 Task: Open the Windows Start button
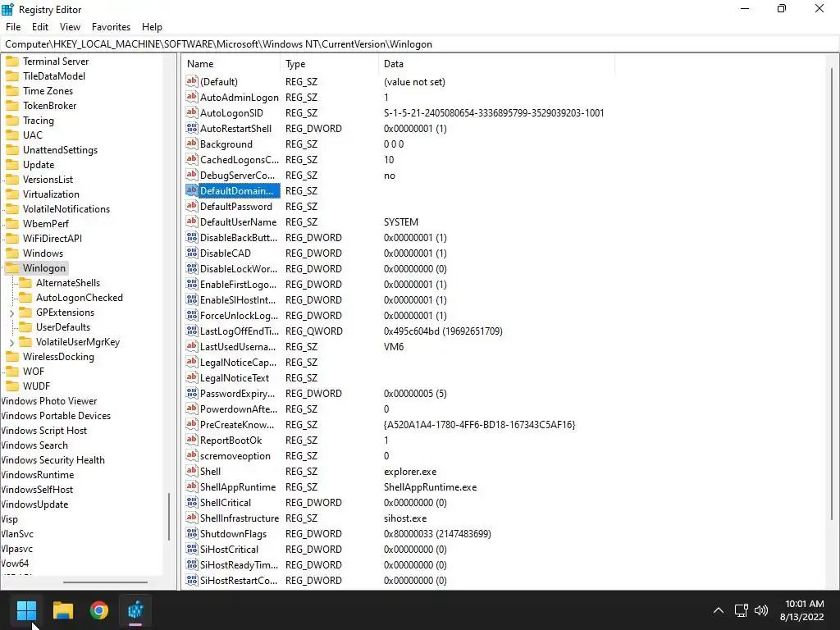pos(26,610)
